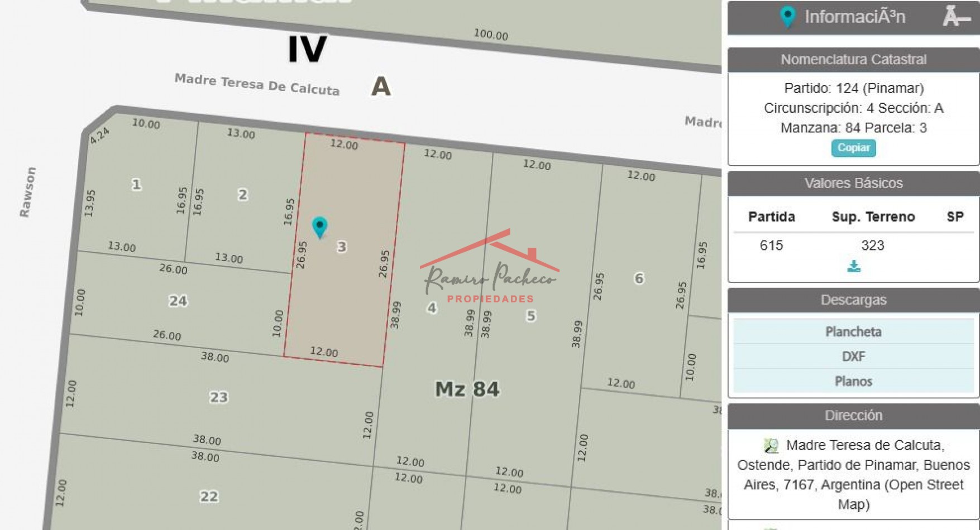Click the download icon under Sup. Terreno

(x=853, y=266)
